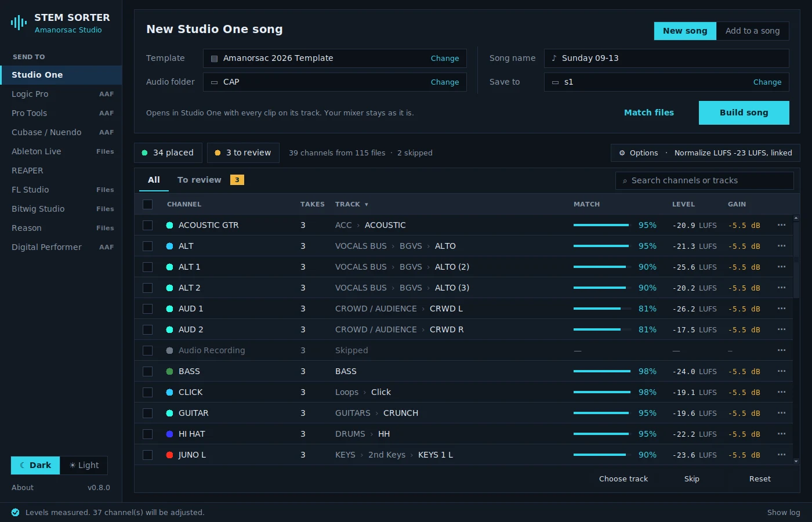The image size is (812, 522).
Task: Change the Audio folder
Action: click(445, 82)
